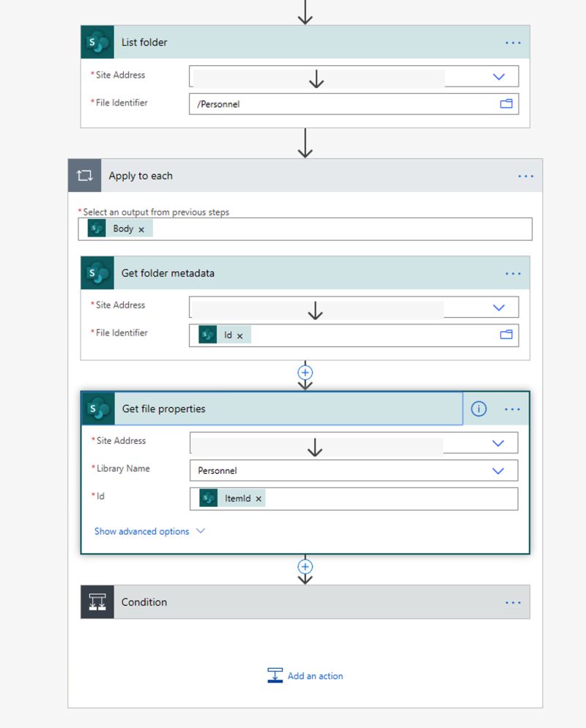Image resolution: width=586 pixels, height=728 pixels.
Task: Click the Apply to each loop icon
Action: 84,175
